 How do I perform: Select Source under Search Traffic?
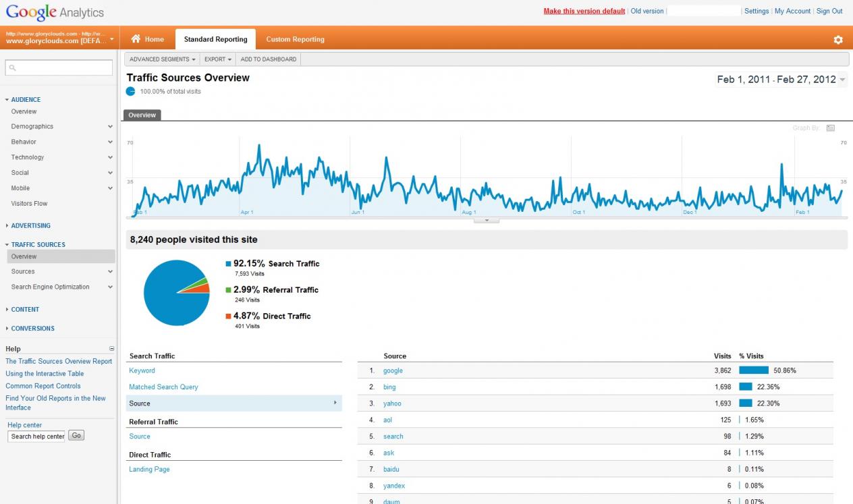[234, 403]
